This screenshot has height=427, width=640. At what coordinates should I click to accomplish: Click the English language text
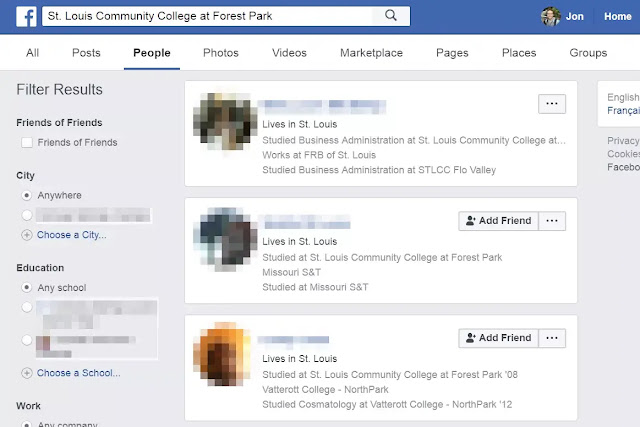[x=623, y=97]
